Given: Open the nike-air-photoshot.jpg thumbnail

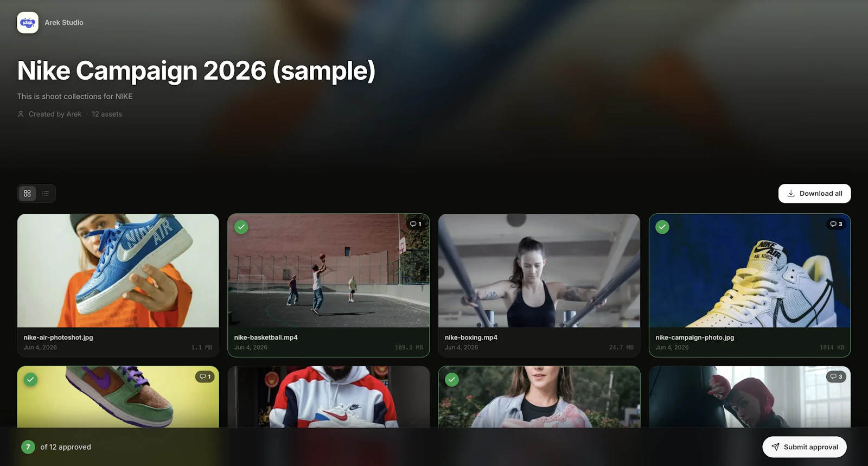Looking at the screenshot, I should [x=118, y=271].
